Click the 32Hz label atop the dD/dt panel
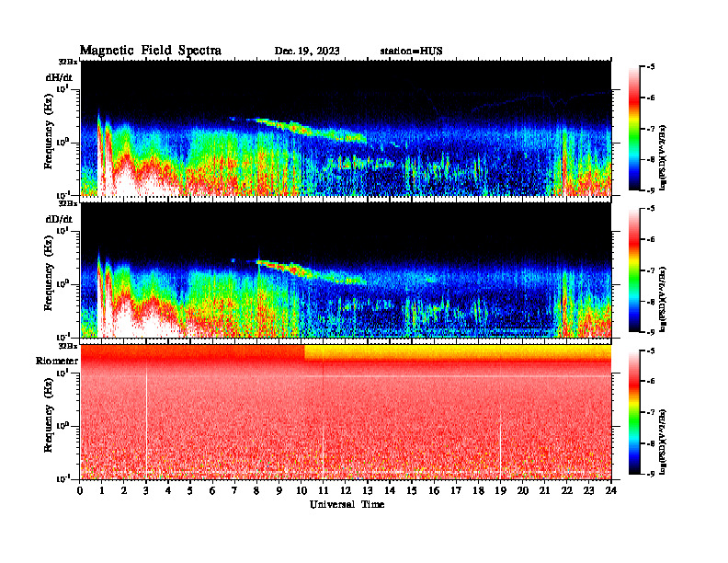Screen dimensions: 728x563 pos(68,203)
